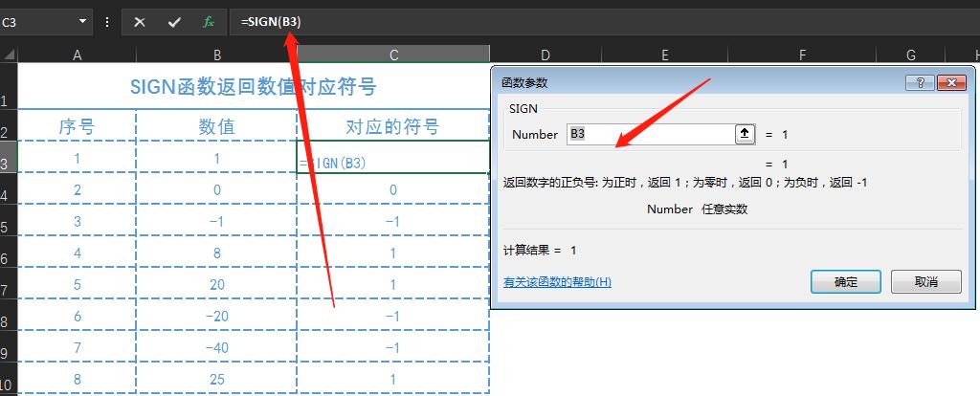
Task: Click the 数值 cell with 25
Action: point(217,379)
